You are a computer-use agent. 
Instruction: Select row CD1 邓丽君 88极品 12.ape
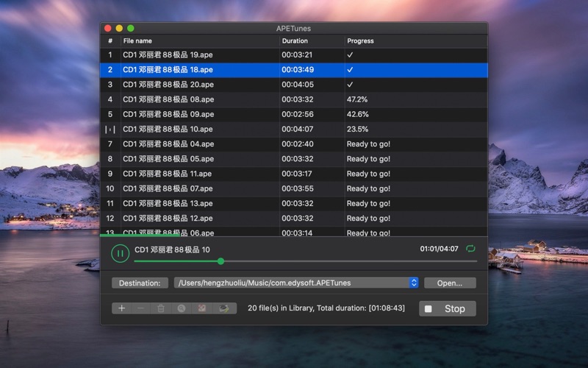tap(293, 218)
